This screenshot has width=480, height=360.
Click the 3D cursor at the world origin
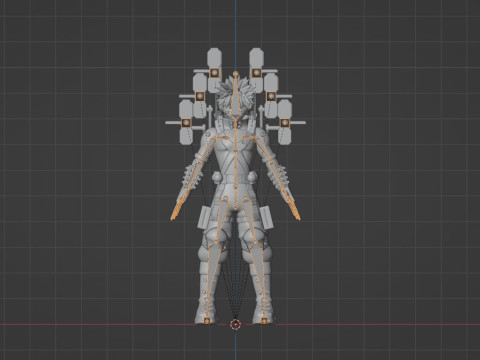point(235,324)
